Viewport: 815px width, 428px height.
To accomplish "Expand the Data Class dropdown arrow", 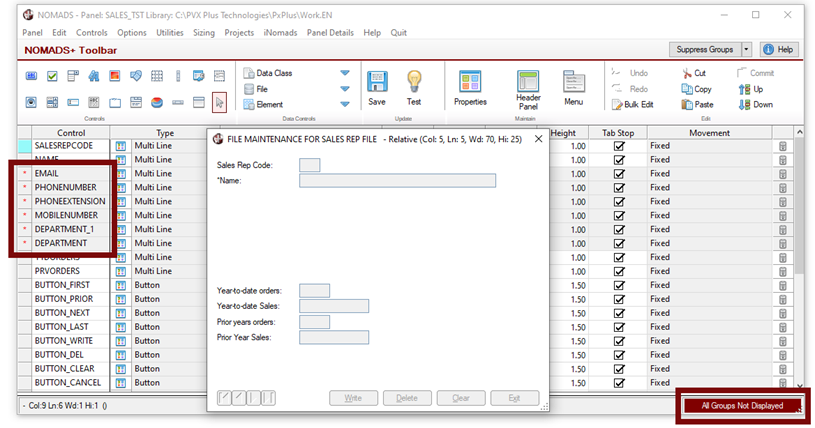I will tap(345, 73).
